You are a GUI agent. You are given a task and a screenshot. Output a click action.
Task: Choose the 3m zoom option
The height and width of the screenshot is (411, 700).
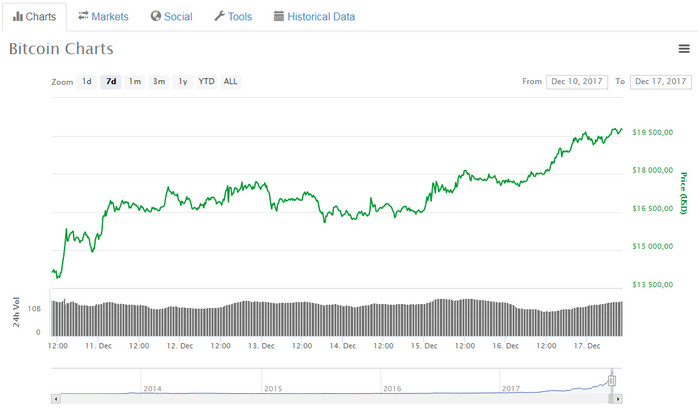pyautogui.click(x=158, y=81)
